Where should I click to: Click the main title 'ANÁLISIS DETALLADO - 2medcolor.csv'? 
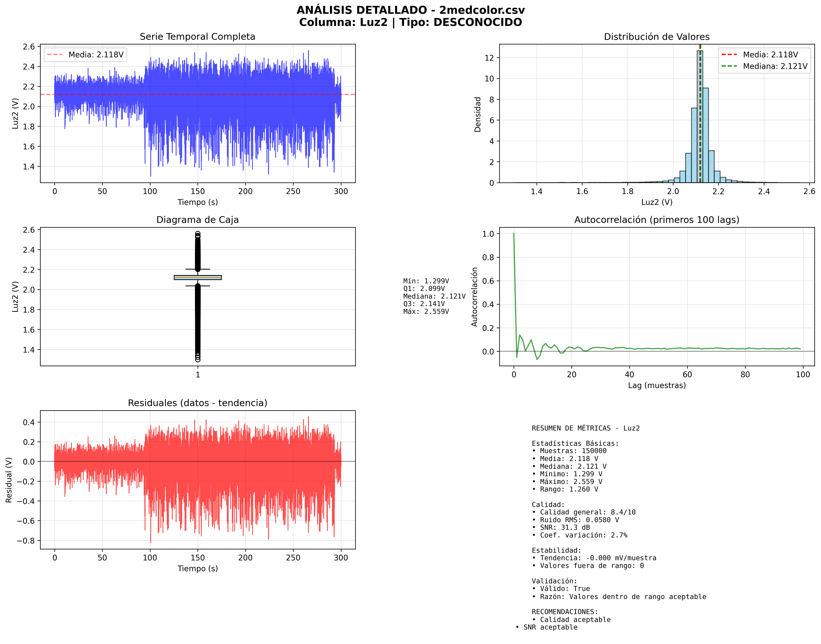click(x=410, y=10)
